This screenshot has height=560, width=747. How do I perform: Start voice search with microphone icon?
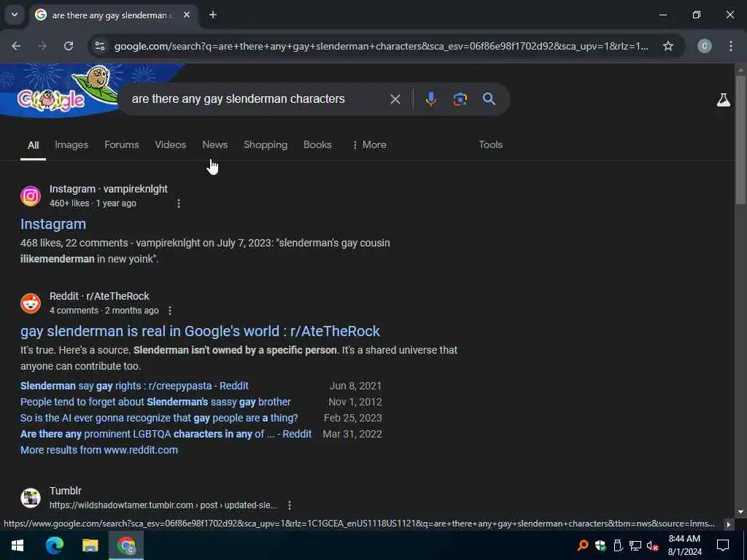[x=430, y=99]
